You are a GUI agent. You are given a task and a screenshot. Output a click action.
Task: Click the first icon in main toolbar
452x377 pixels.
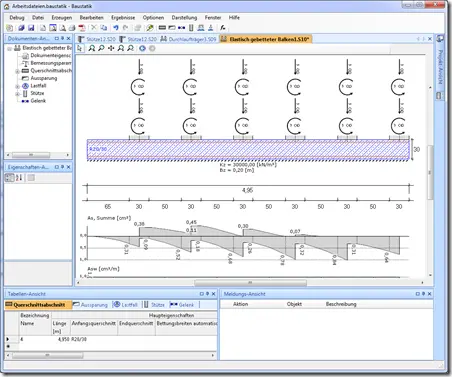(x=9, y=28)
